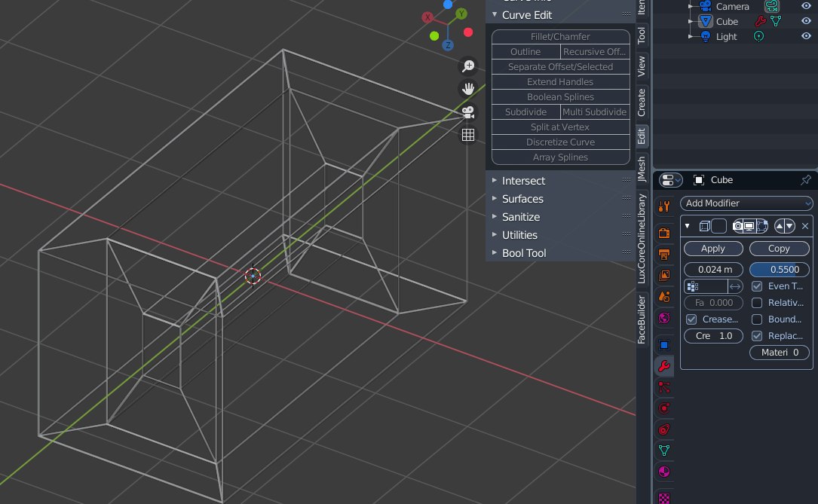
Task: Toggle Even Thickness checkbox
Action: pyautogui.click(x=757, y=286)
